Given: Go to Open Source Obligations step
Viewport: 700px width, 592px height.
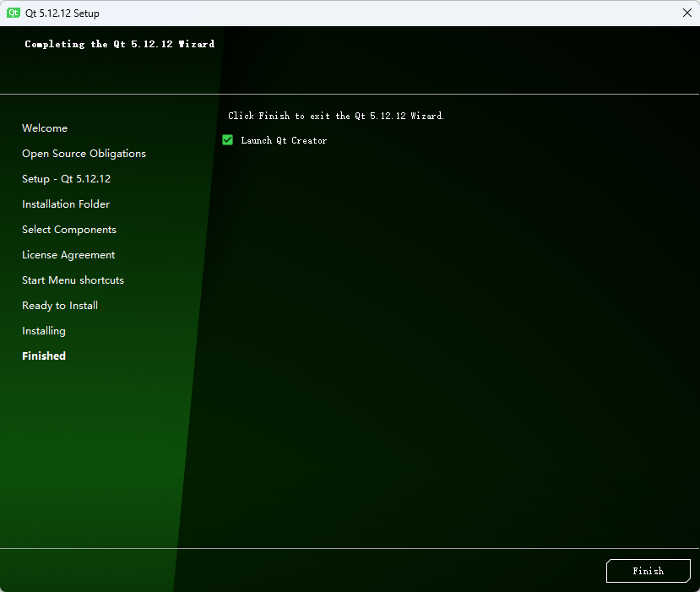Looking at the screenshot, I should (84, 154).
